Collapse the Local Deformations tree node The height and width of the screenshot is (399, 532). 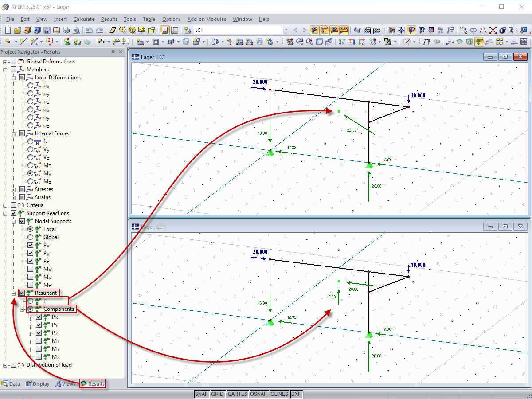click(x=14, y=78)
